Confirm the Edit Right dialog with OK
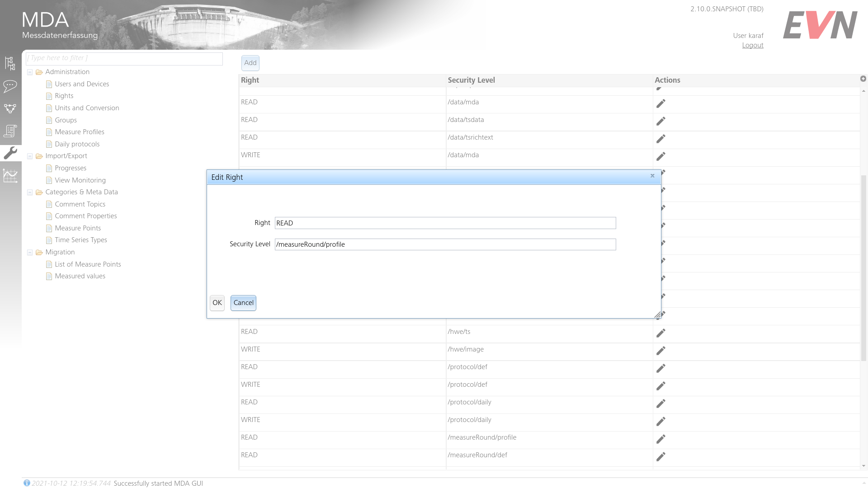Viewport: 868px width, 488px height. tap(217, 303)
